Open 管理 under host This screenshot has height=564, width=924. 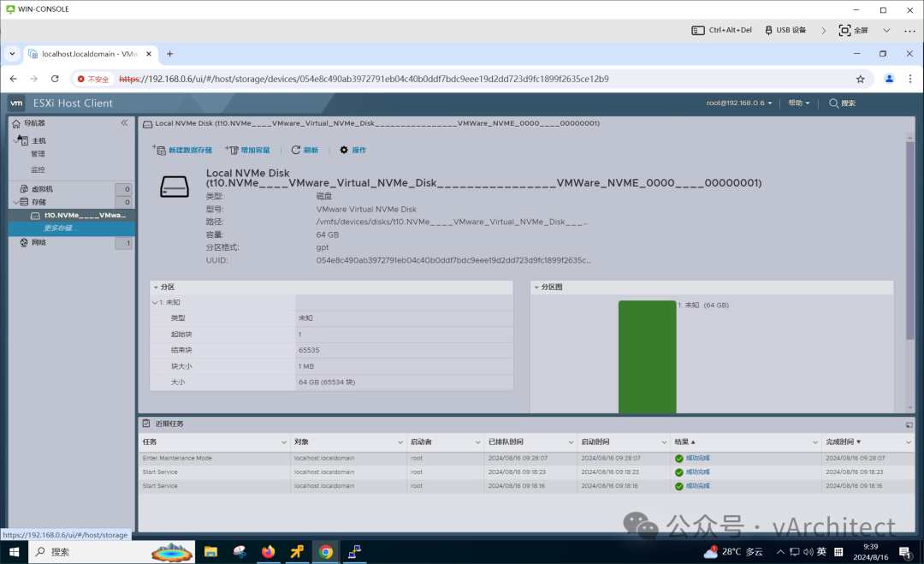coord(38,154)
